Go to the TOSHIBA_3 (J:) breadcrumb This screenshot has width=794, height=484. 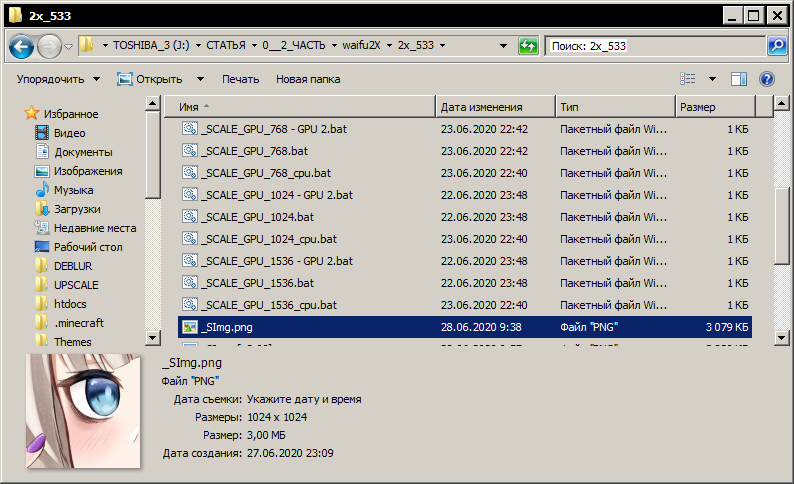click(151, 46)
